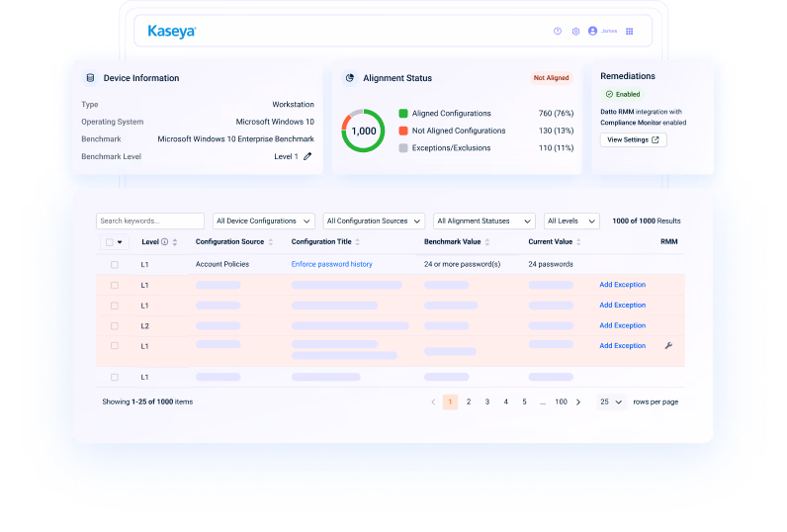Go to next page arrow
The width and height of the screenshot is (787, 532).
click(x=578, y=402)
